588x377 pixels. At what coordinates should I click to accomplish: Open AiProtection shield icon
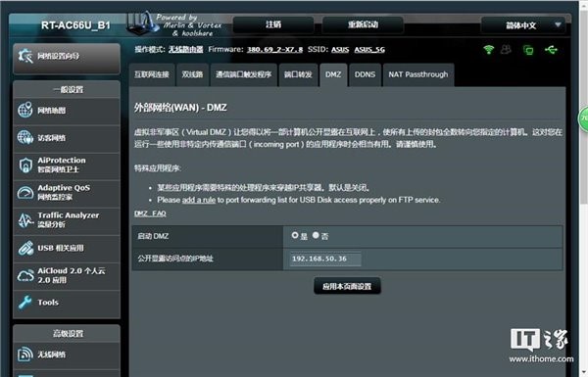25,165
